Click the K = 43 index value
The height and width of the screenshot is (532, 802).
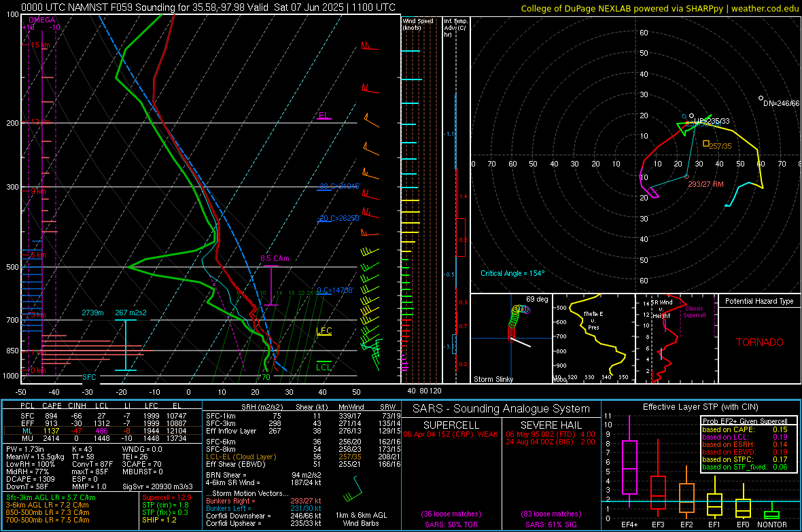tap(82, 449)
